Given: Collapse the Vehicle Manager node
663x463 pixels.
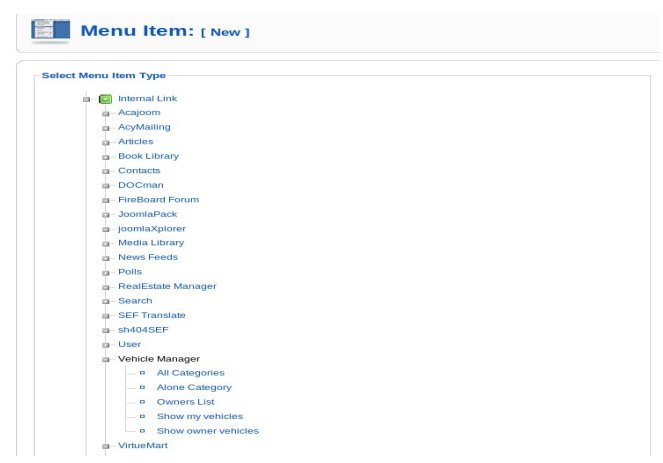Looking at the screenshot, I should tap(106, 360).
